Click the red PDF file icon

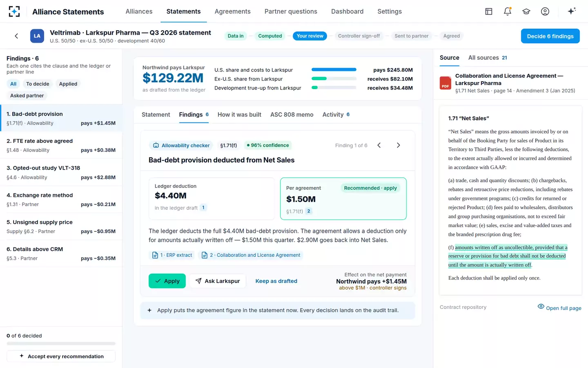pos(445,83)
